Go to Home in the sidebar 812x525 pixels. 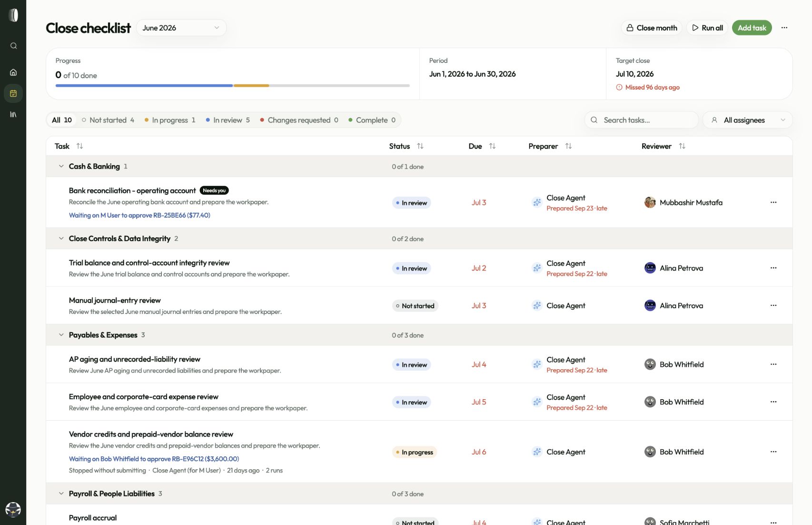[x=13, y=72]
